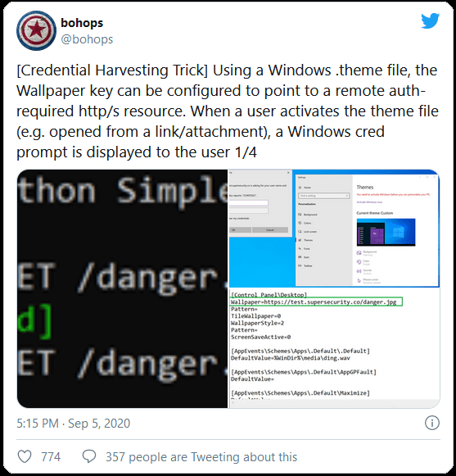Click the Current theme Custom preview thumbnail
Viewport: 456px width, 476px height.
pos(386,232)
